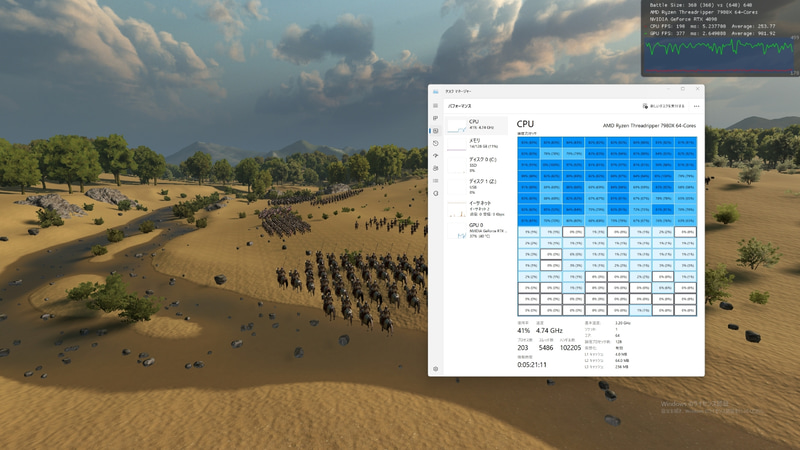Screen dimensions: 800x450
Task: Click the CPU FPS line in overlay
Action: click(x=712, y=26)
